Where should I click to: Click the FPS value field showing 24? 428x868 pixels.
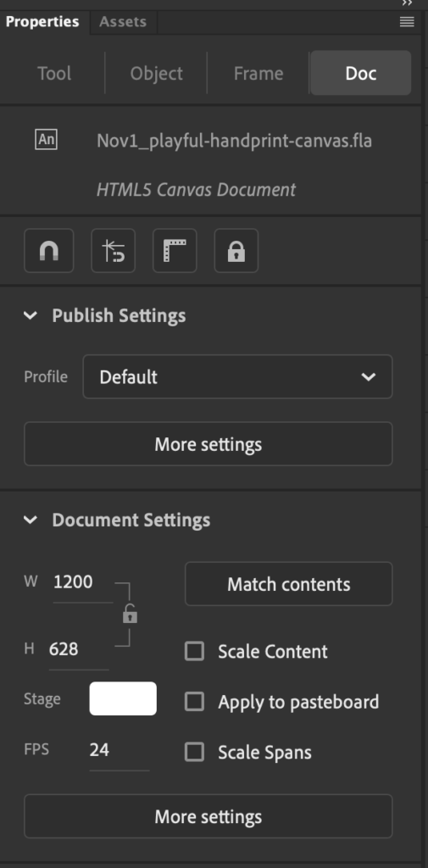coord(119,750)
